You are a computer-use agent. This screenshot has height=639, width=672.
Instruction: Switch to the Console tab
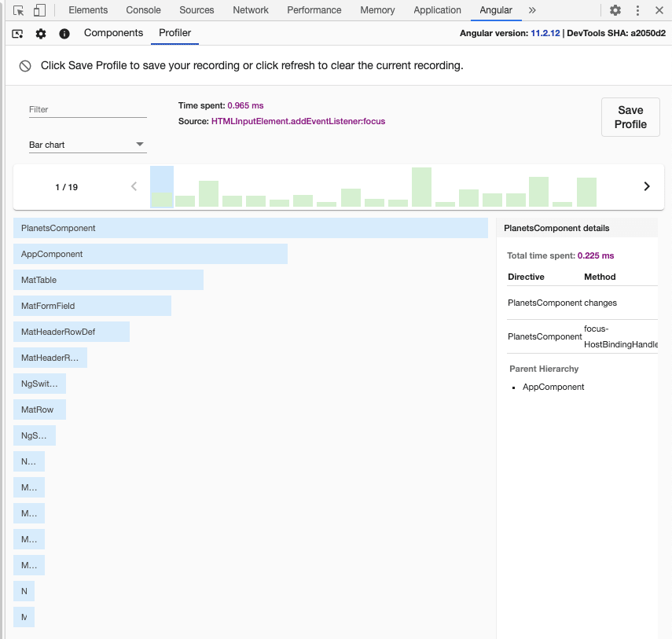[x=143, y=10]
